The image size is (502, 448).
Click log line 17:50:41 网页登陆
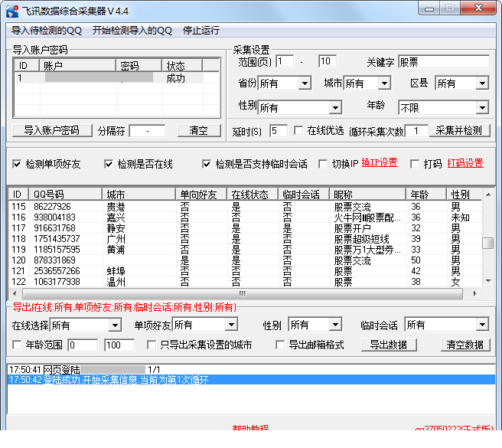(x=251, y=370)
